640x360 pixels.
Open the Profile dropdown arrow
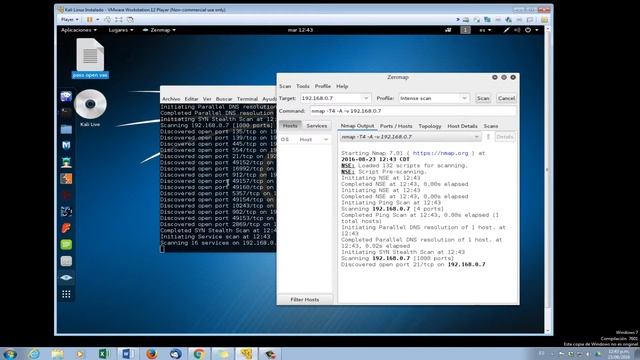click(x=464, y=98)
